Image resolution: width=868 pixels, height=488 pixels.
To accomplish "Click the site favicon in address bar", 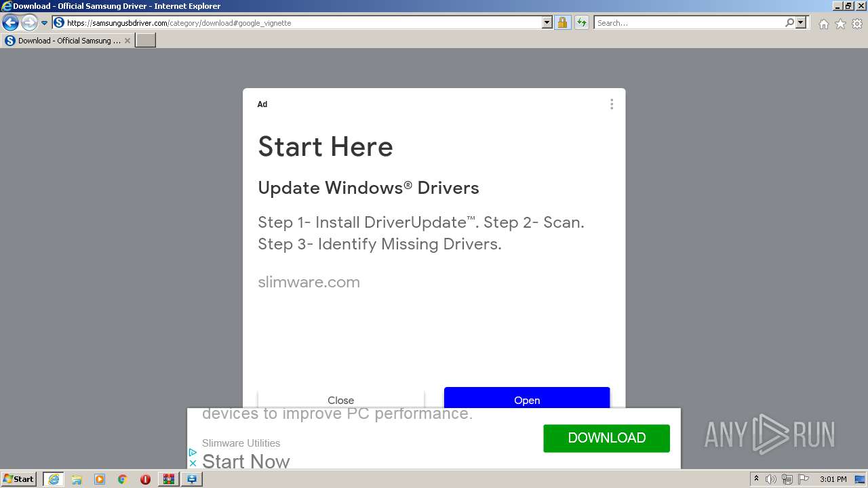I will [59, 22].
